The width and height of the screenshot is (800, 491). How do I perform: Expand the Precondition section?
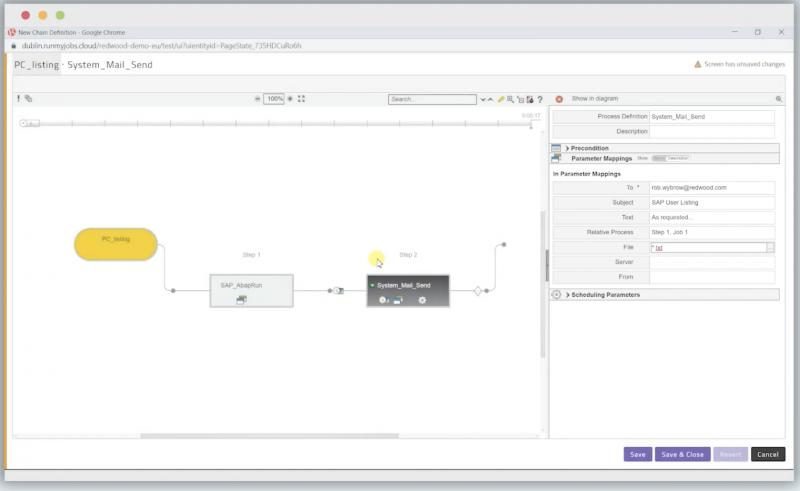(x=568, y=148)
